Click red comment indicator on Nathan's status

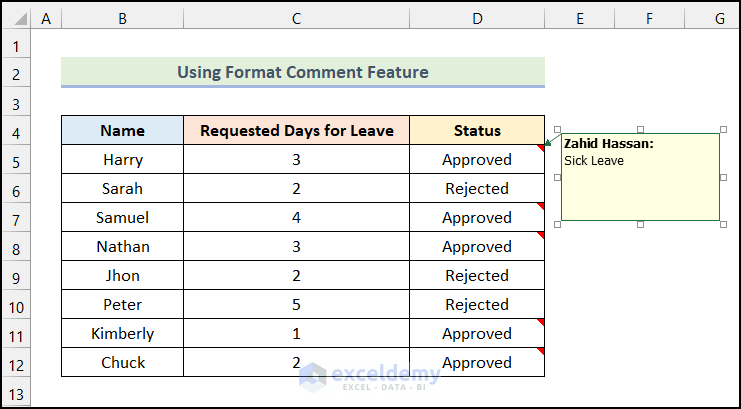point(541,235)
